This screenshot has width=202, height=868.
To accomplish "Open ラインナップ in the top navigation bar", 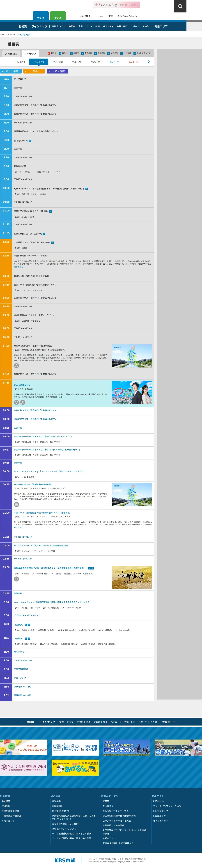I will (39, 26).
